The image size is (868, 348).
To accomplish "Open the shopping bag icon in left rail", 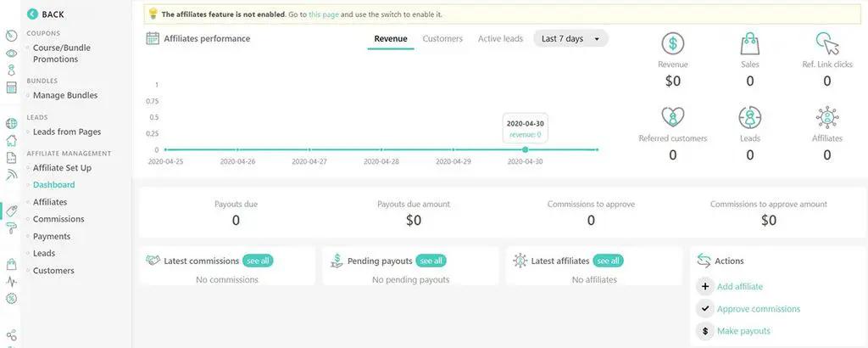I will tap(11, 264).
